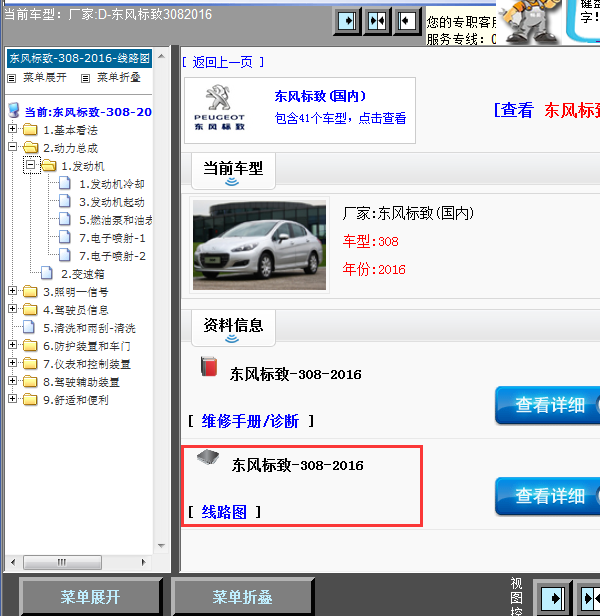Click the mechanic mascot image
This screenshot has width=600, height=616.
[531, 22]
